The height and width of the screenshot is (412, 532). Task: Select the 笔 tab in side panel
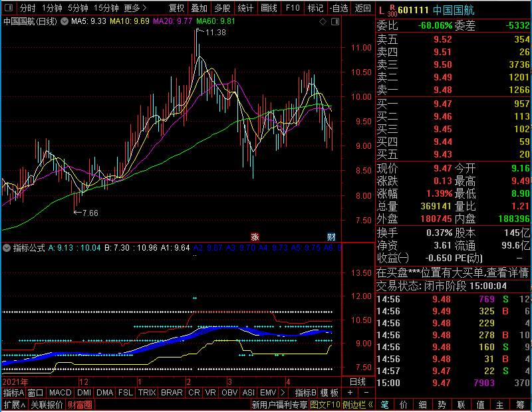[x=384, y=405]
